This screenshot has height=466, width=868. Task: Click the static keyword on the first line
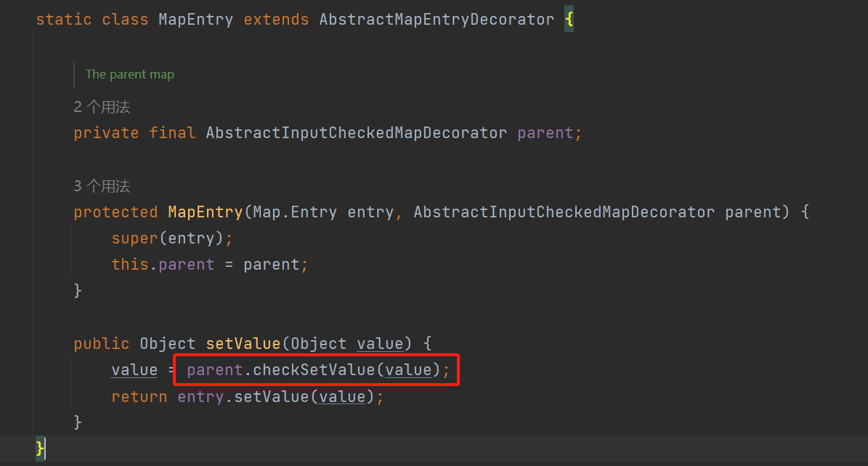pos(64,20)
